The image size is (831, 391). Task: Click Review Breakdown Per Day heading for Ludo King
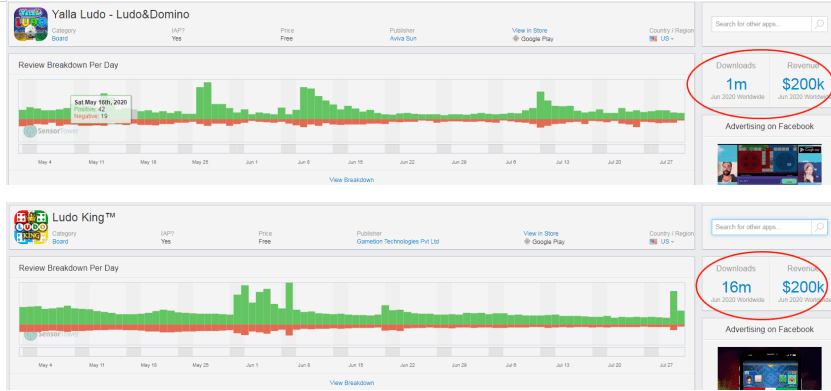68,268
